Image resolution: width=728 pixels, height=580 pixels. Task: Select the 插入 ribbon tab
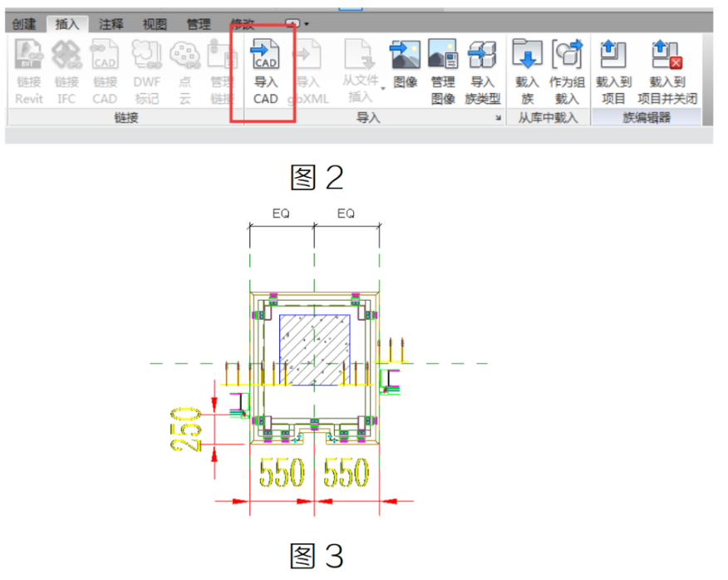(67, 24)
